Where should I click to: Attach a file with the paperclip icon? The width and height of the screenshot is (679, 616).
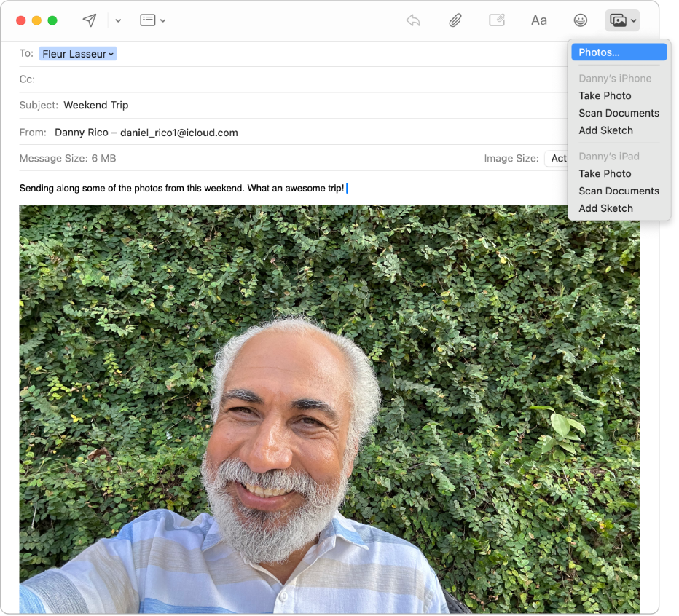[455, 20]
